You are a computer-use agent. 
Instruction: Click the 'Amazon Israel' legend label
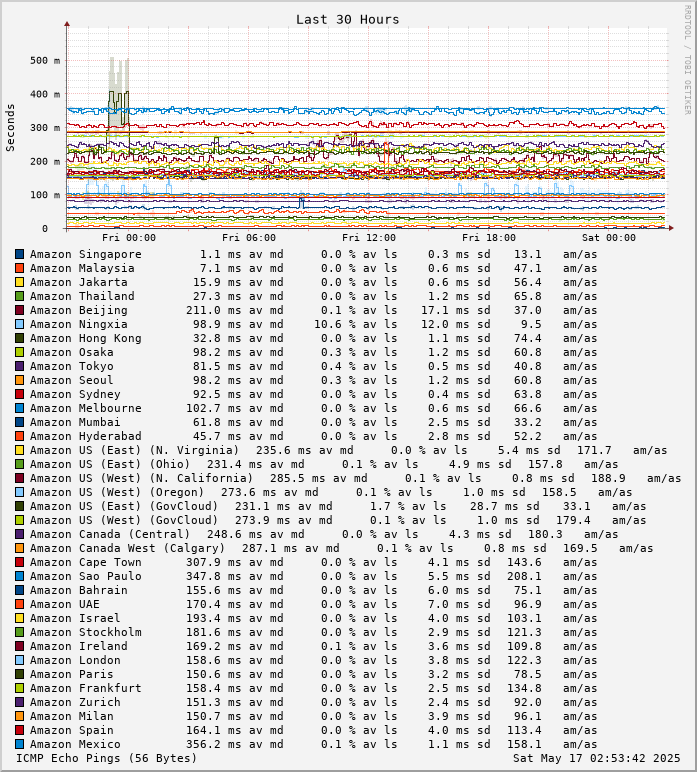[x=75, y=618]
